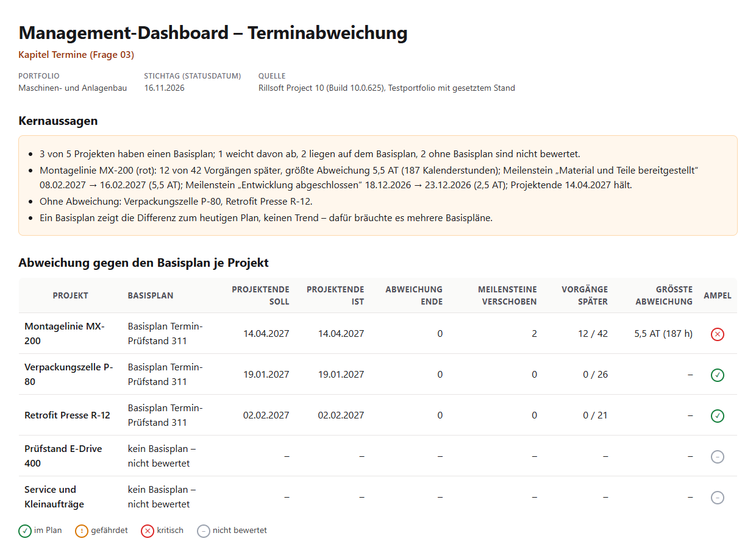Click the Projektende Ist 19.01.2027 cell
The height and width of the screenshot is (547, 756).
tap(341, 375)
